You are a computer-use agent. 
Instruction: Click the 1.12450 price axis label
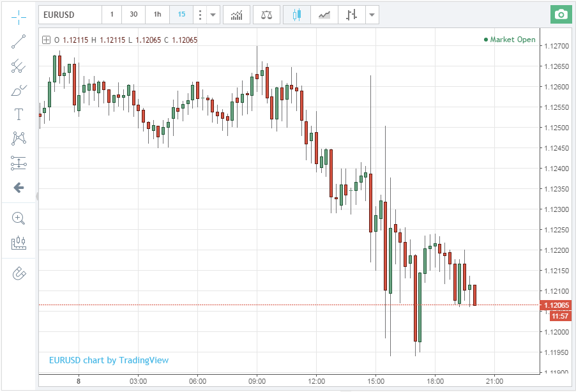[x=557, y=148]
